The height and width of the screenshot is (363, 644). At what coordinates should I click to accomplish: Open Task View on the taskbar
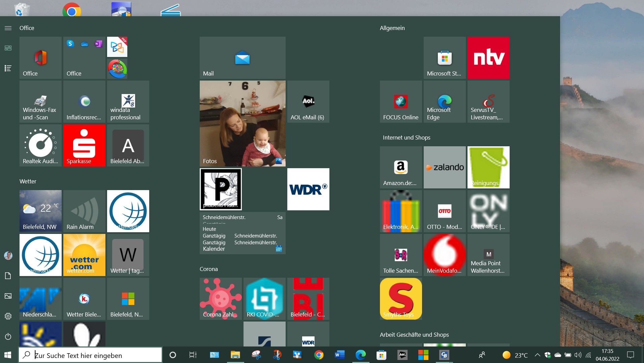pos(193,355)
